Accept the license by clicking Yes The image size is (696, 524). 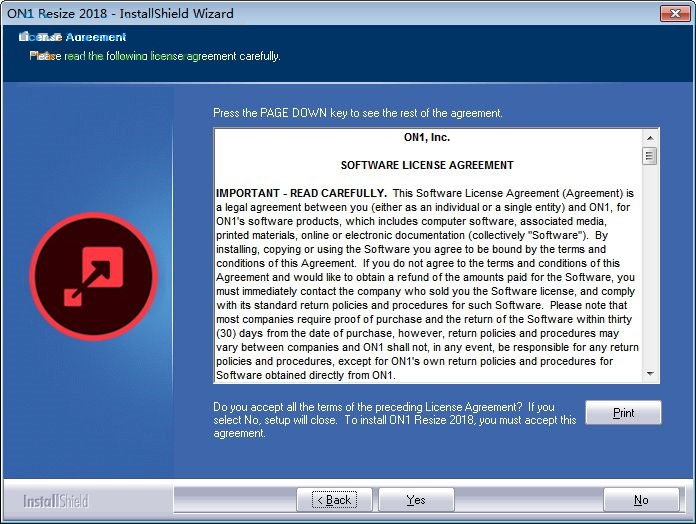coord(416,500)
